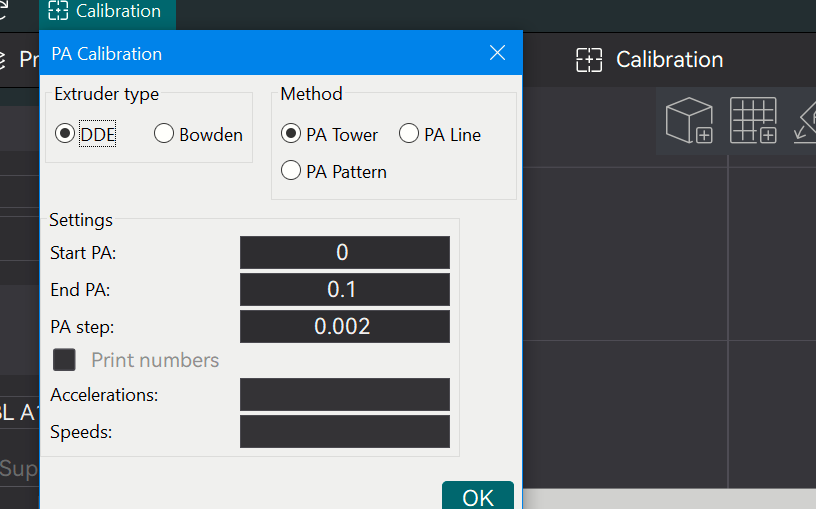This screenshot has width=816, height=509.
Task: Click the Calibration crosshair icon in top tab
Action: [58, 10]
